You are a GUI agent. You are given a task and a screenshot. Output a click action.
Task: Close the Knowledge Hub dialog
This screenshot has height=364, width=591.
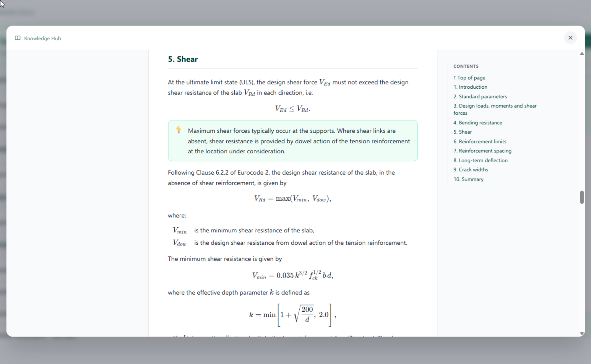pyautogui.click(x=570, y=38)
